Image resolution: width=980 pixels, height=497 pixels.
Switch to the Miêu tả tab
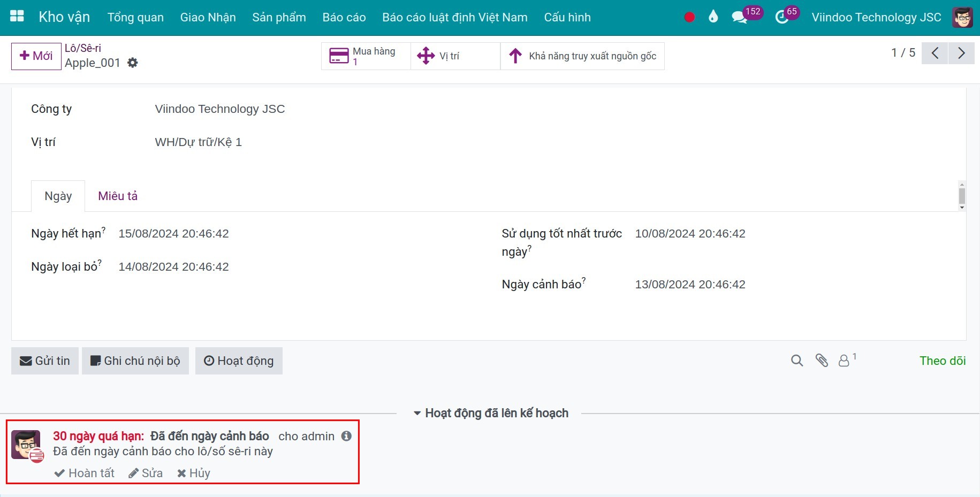coord(118,196)
